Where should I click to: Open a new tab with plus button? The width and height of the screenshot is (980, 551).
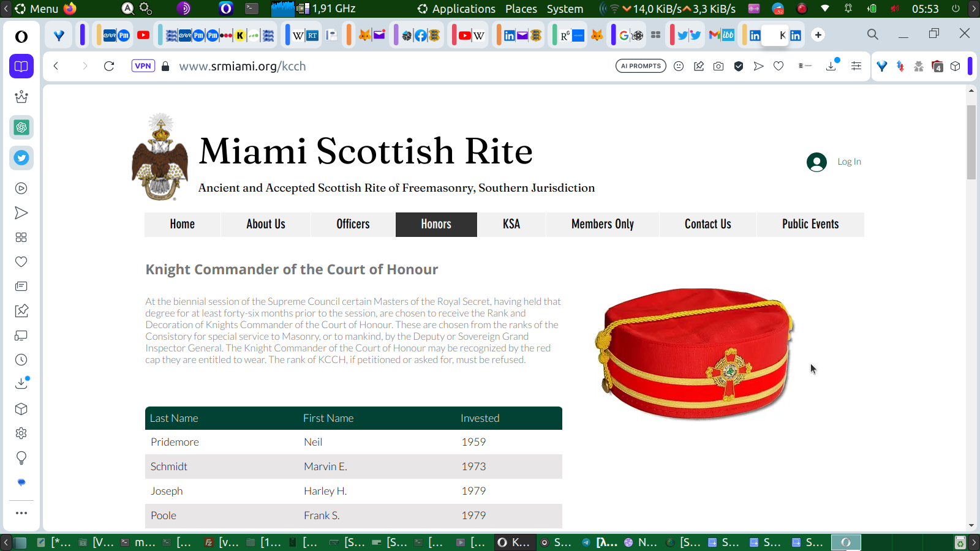818,35
